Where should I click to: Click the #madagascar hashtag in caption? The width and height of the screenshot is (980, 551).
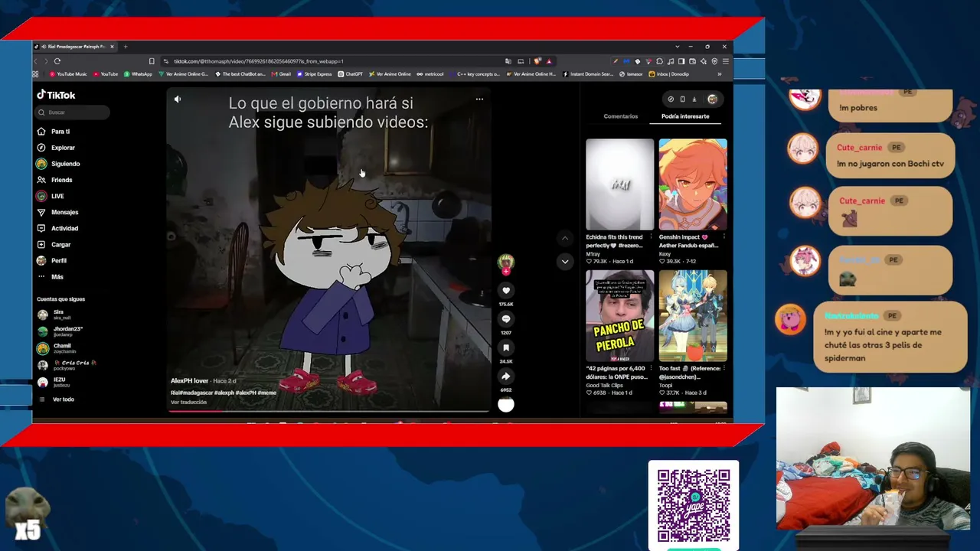(x=195, y=393)
